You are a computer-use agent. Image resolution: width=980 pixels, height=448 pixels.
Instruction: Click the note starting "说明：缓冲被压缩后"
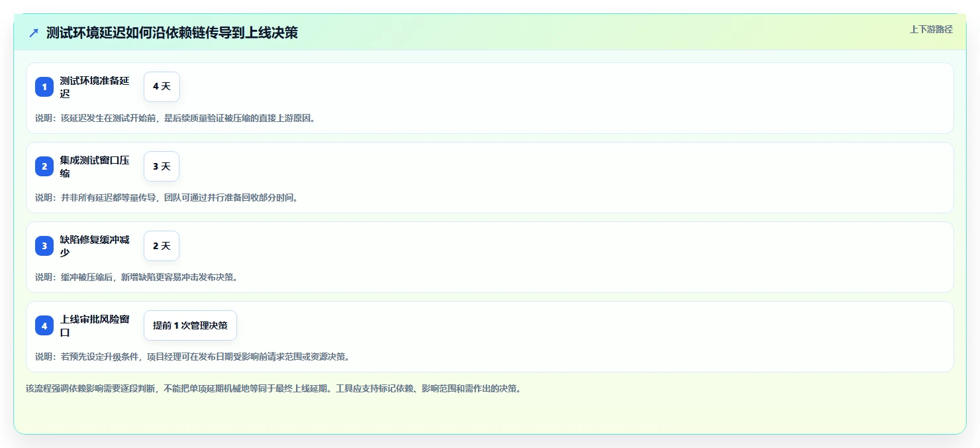pos(136,277)
